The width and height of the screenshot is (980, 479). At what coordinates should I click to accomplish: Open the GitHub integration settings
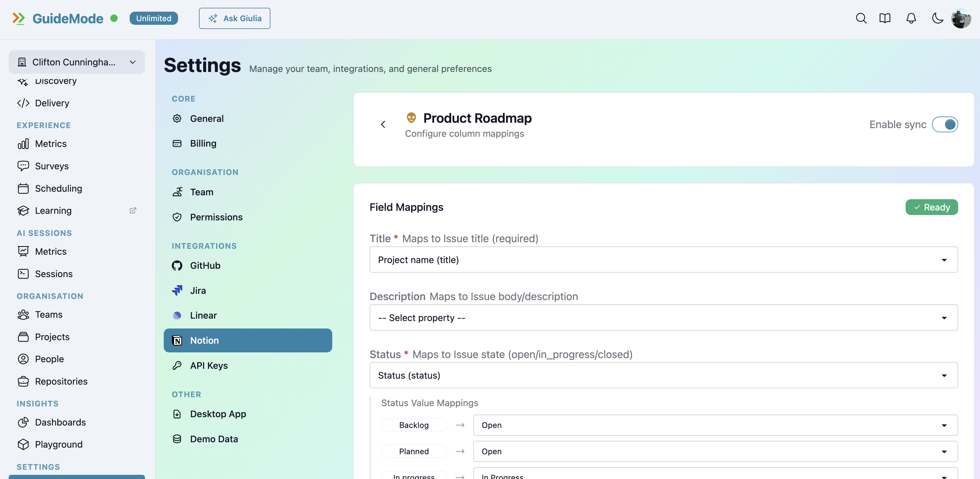pyautogui.click(x=205, y=265)
